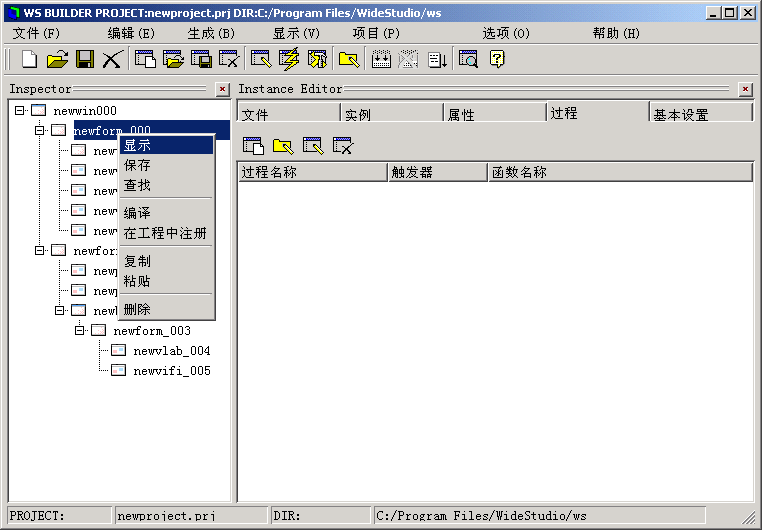
Task: Collapse the partially hidden 'newl' node
Action: 59,310
